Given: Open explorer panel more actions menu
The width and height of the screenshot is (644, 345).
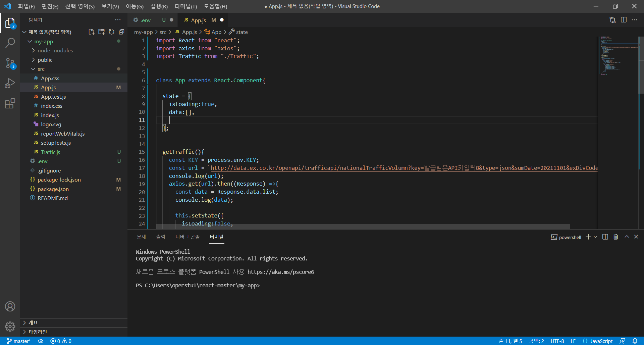Looking at the screenshot, I should [118, 20].
